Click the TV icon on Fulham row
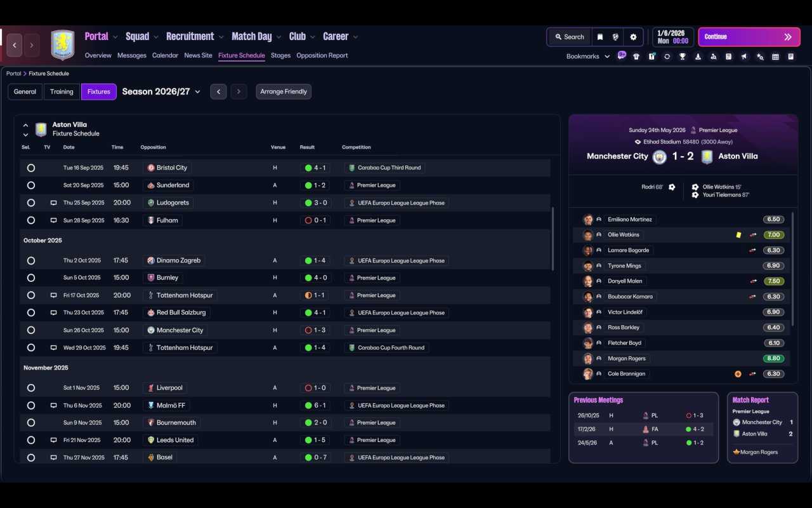The height and width of the screenshot is (508, 812). [x=53, y=220]
